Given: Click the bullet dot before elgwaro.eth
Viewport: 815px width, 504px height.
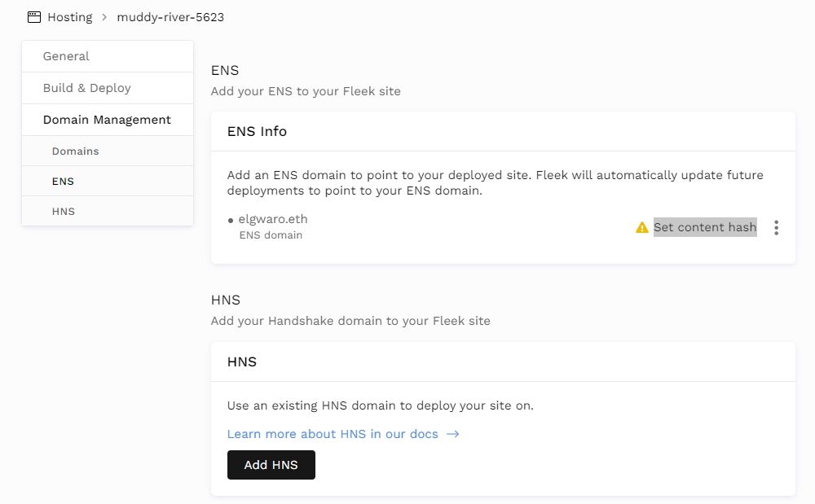Looking at the screenshot, I should click(x=231, y=220).
